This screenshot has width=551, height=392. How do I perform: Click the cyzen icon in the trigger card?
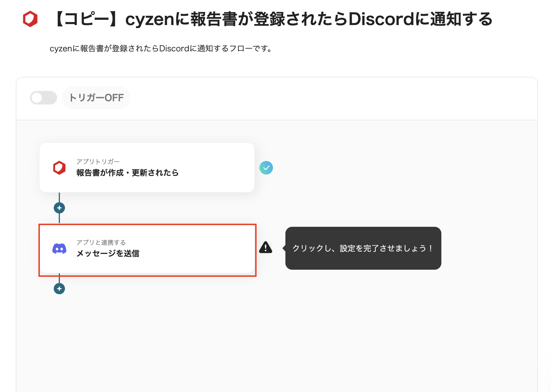[59, 168]
